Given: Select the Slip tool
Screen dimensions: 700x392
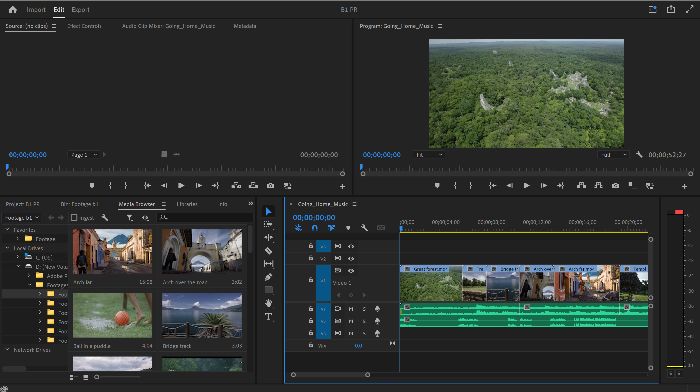Looking at the screenshot, I should (268, 264).
